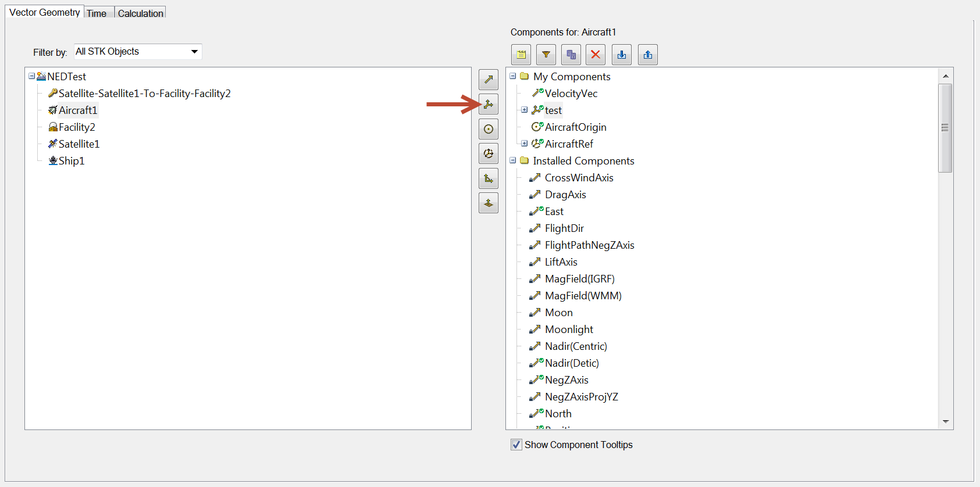Viewport: 980px width, 487px height.
Task: Select the FlightDir vector
Action: [x=564, y=228]
